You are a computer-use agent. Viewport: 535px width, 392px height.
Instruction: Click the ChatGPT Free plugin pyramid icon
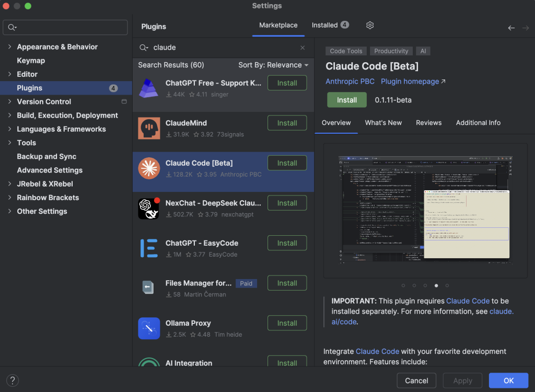pyautogui.click(x=149, y=88)
